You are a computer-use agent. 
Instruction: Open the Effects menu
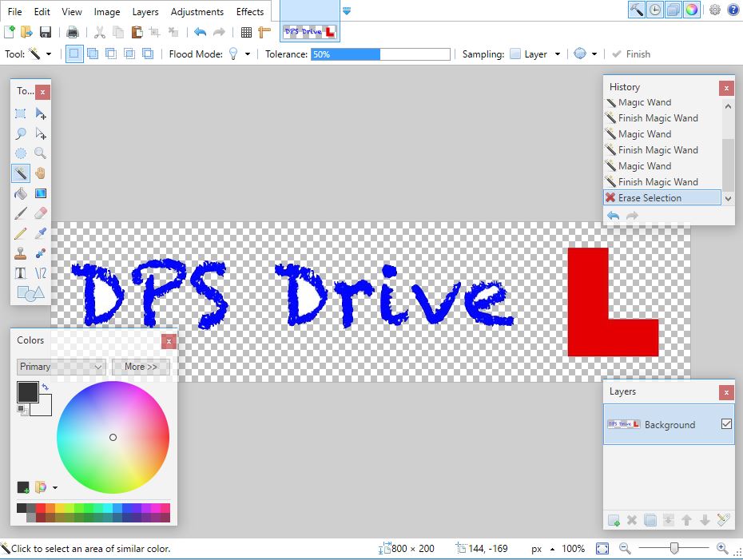tap(249, 12)
